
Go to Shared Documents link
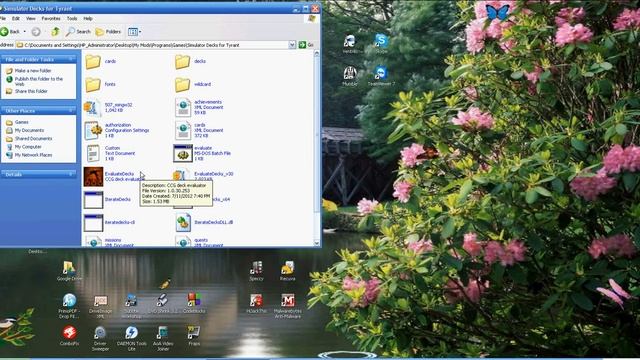point(33,139)
